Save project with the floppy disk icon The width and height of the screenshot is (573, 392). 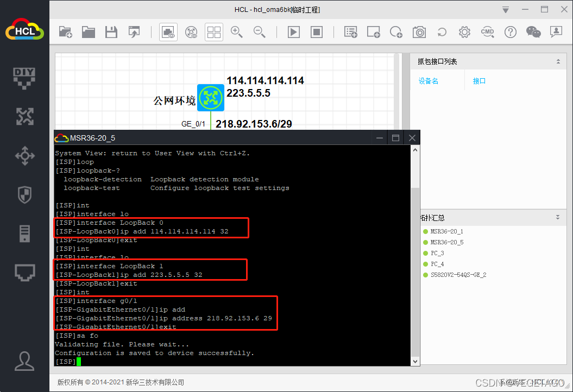pyautogui.click(x=111, y=32)
